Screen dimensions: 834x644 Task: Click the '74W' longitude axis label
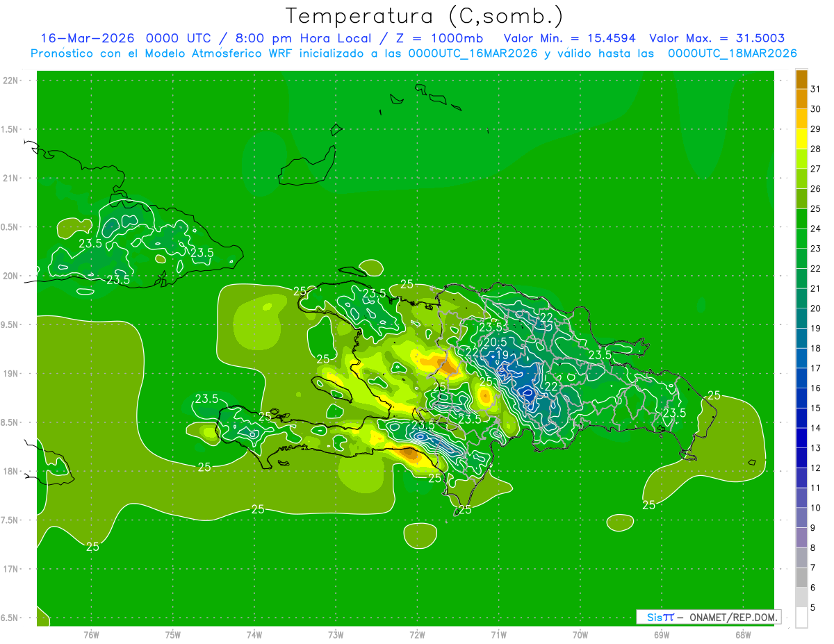point(254,634)
